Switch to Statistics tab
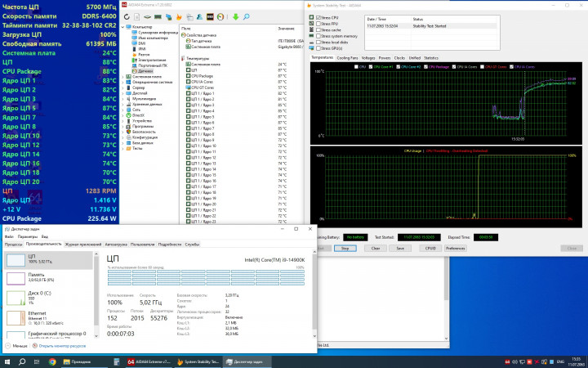Image resolution: width=588 pixels, height=368 pixels. click(431, 58)
